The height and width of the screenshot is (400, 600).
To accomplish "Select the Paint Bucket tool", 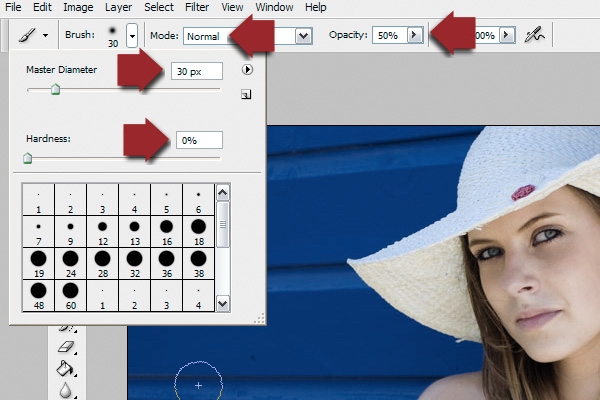I will [68, 368].
